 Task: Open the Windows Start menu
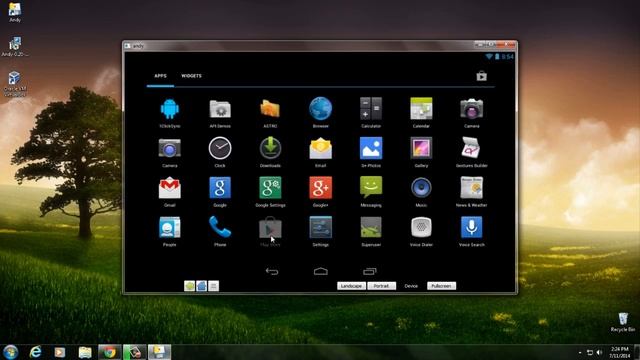[11, 352]
